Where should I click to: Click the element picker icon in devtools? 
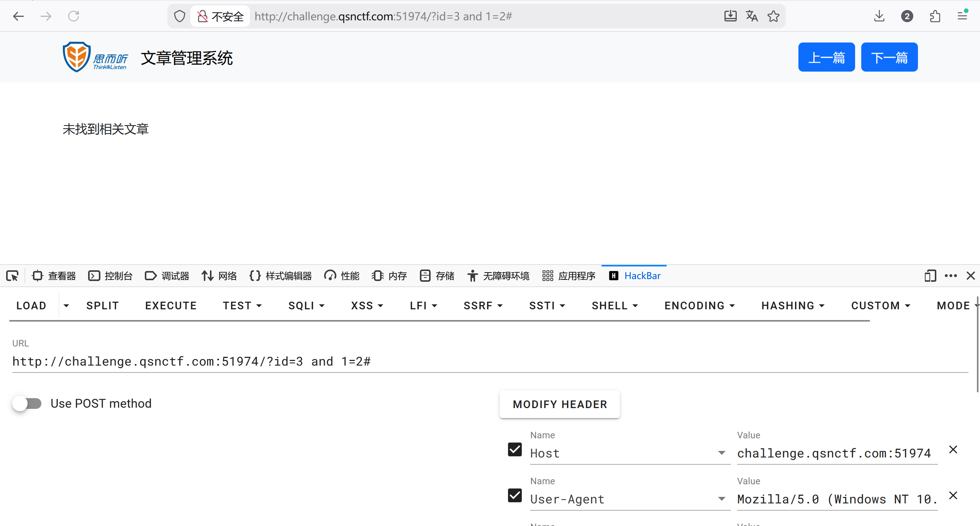click(x=12, y=276)
